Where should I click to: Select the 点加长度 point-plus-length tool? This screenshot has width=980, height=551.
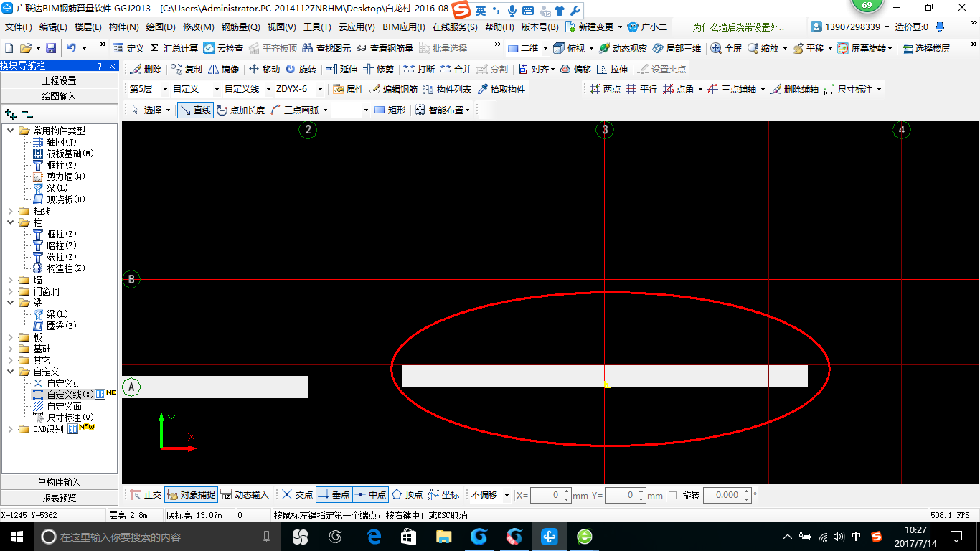[x=240, y=110]
